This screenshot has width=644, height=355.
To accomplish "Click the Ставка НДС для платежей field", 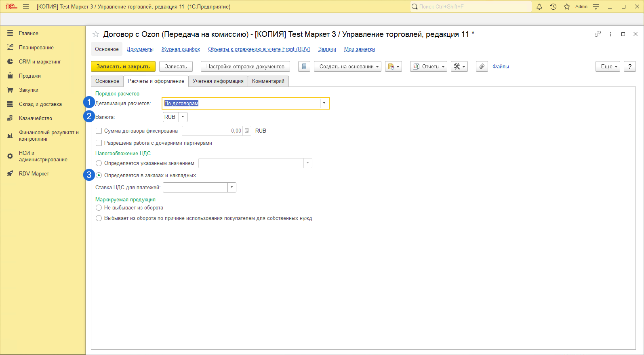I will (x=195, y=187).
